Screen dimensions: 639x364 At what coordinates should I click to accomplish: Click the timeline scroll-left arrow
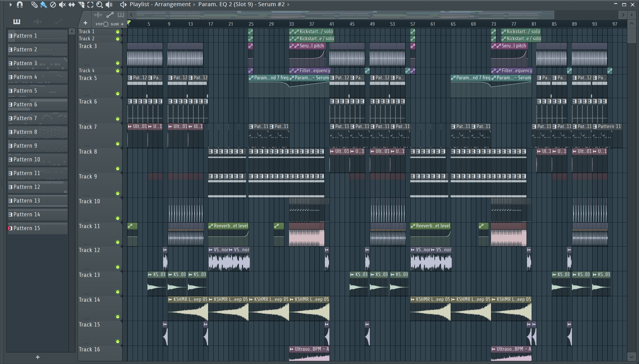[x=132, y=15]
